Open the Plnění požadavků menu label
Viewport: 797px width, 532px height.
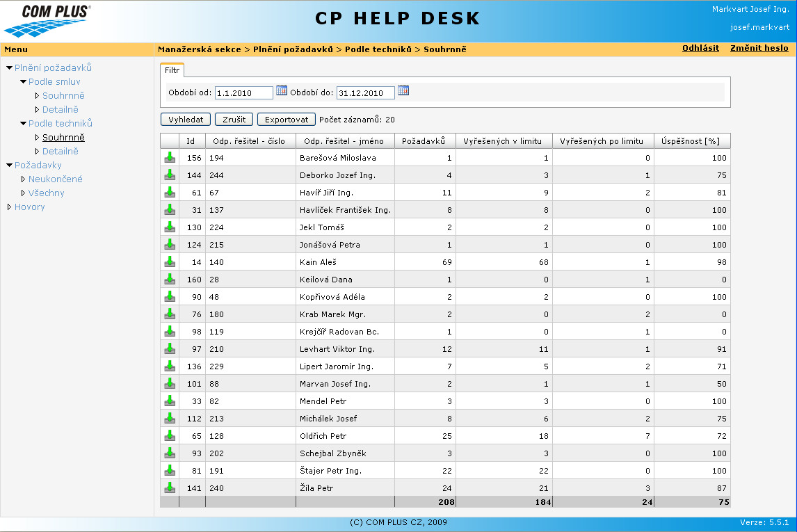pyautogui.click(x=53, y=67)
